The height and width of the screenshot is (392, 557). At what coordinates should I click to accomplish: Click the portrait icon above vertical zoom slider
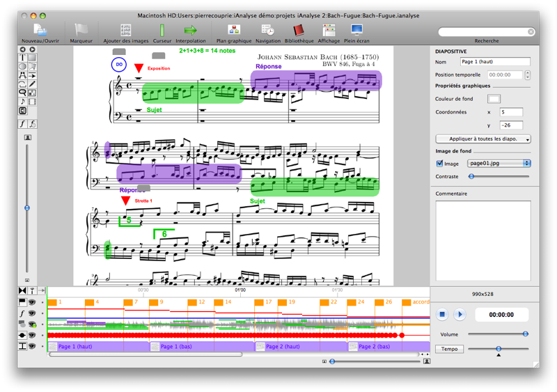[x=27, y=137]
